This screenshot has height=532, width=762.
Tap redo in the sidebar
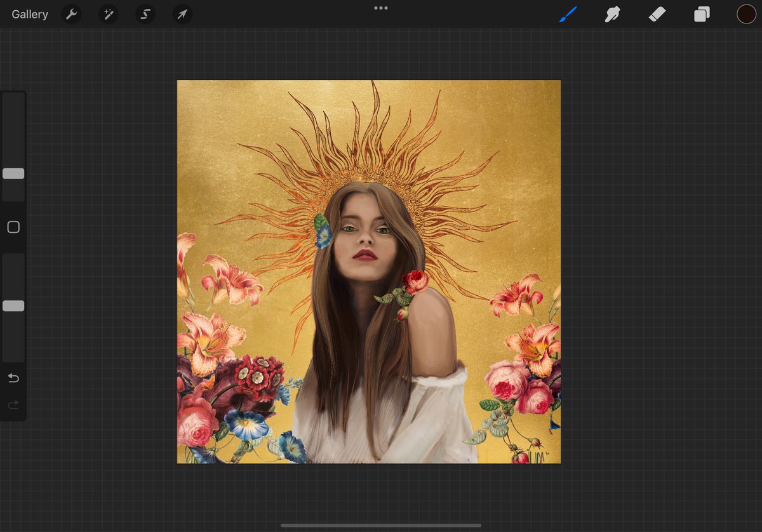pyautogui.click(x=13, y=404)
